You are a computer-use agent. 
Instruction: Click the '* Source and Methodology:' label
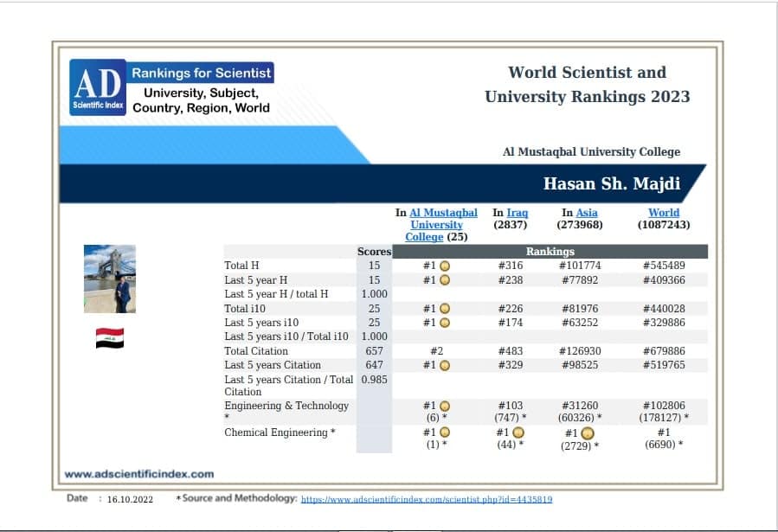point(236,497)
